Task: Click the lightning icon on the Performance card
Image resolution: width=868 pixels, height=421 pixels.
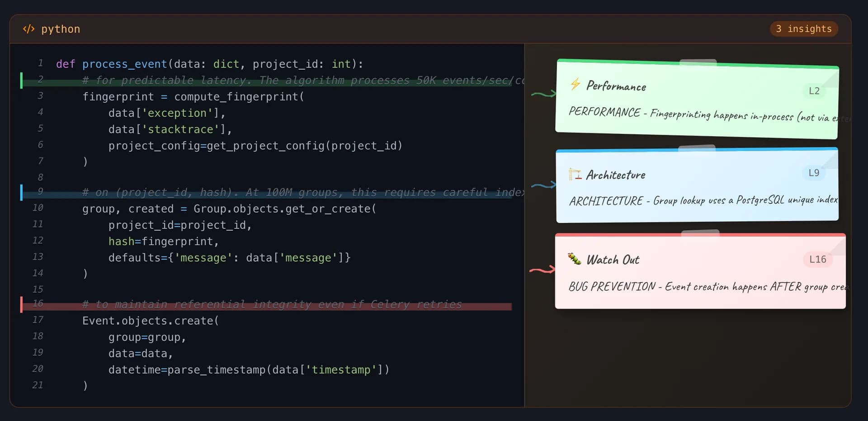Action: point(574,85)
